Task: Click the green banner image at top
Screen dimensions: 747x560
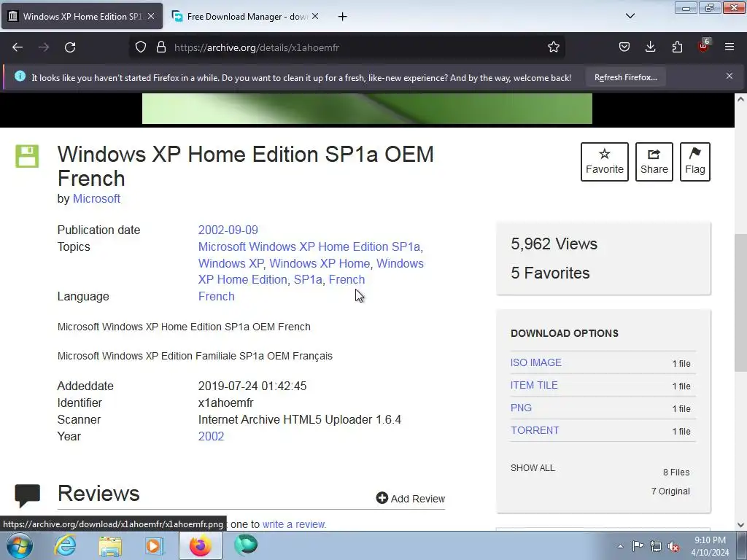Action: [x=367, y=109]
